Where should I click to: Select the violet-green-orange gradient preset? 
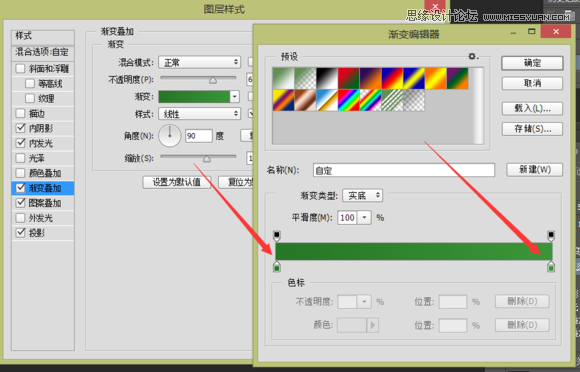[458, 78]
